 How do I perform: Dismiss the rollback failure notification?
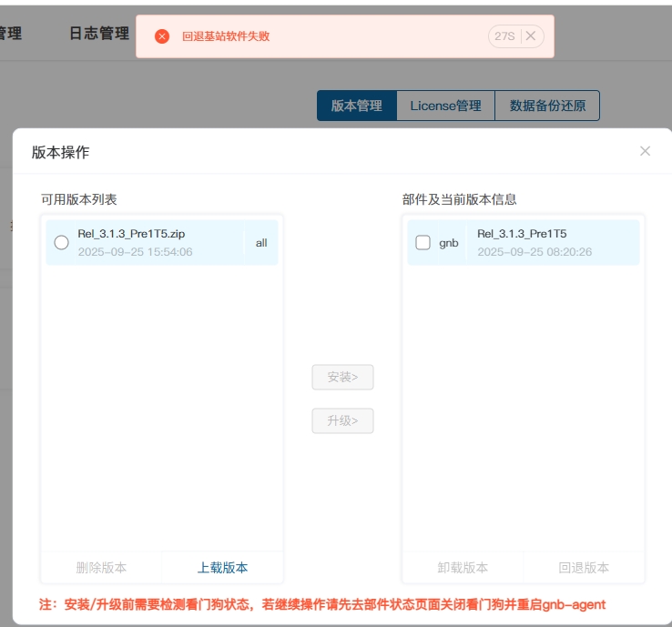pyautogui.click(x=531, y=36)
